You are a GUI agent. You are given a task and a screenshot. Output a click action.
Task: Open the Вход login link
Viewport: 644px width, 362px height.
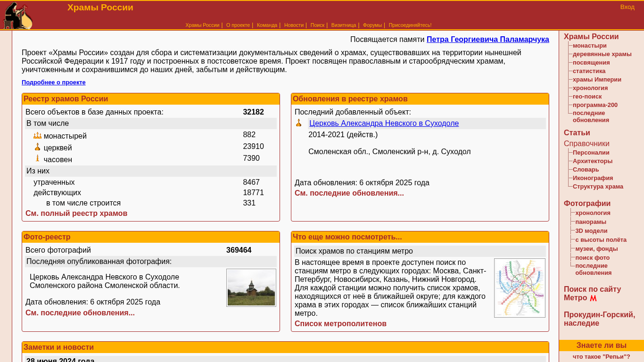click(x=627, y=7)
